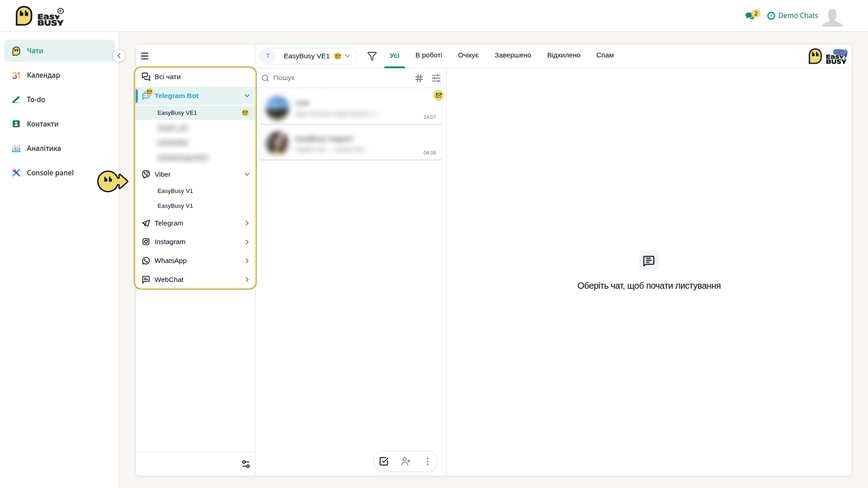Open the EasyBusy VE1 channel dropdown
This screenshot has width=868, height=488.
tap(308, 56)
